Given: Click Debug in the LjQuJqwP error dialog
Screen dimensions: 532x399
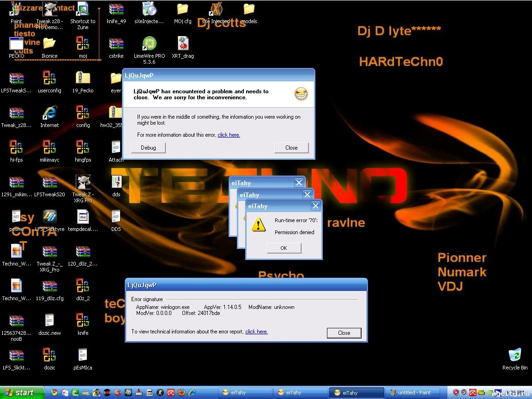Looking at the screenshot, I should click(148, 148).
